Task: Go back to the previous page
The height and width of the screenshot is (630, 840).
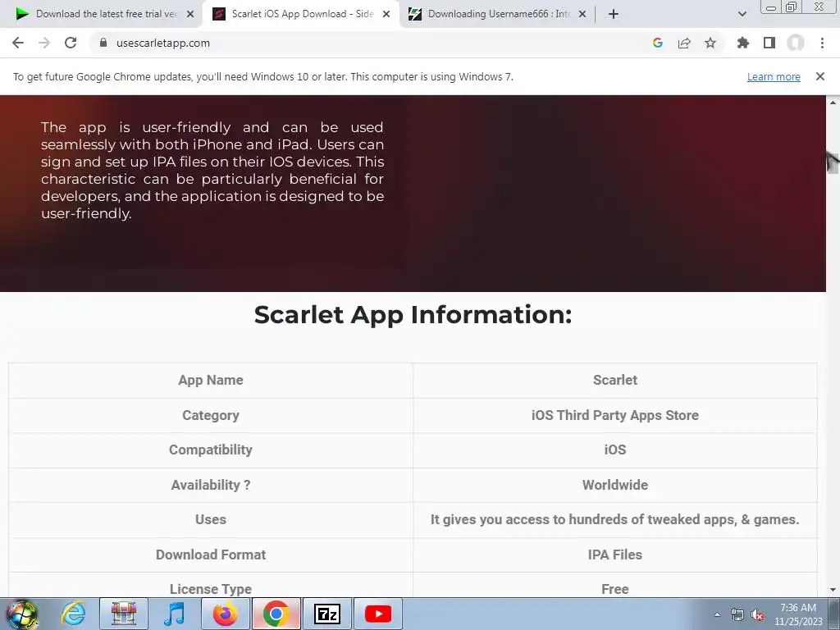Action: click(x=18, y=43)
